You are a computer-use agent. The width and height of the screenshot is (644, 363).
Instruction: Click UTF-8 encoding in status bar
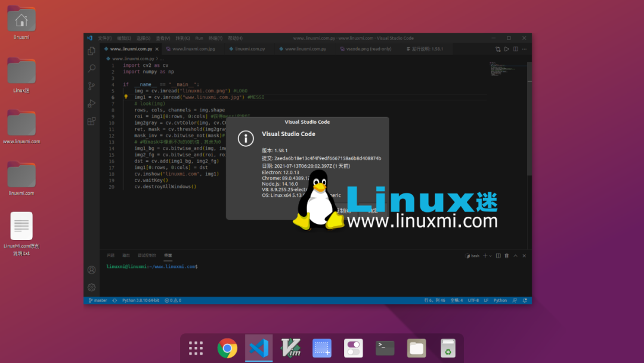tap(473, 300)
